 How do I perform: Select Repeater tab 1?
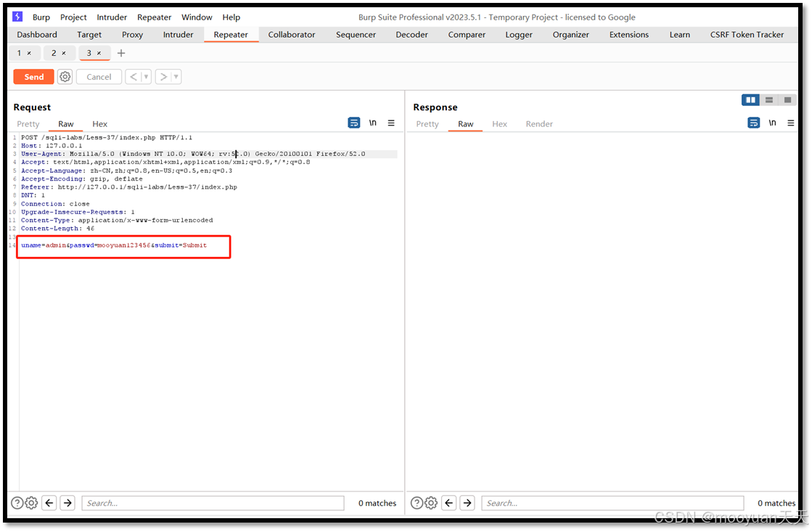pyautogui.click(x=19, y=53)
